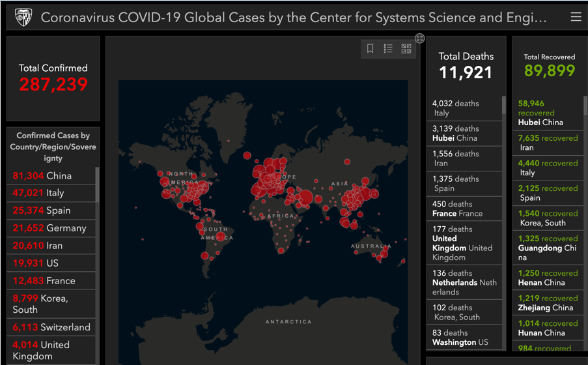
Task: Select 4,014 United Kingdom row
Action: pos(51,351)
